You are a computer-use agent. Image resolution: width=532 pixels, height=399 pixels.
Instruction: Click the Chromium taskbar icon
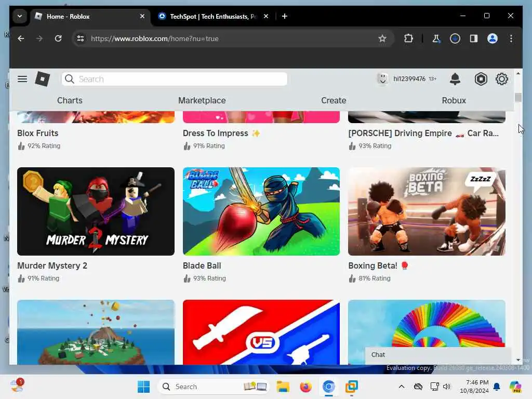(x=328, y=387)
